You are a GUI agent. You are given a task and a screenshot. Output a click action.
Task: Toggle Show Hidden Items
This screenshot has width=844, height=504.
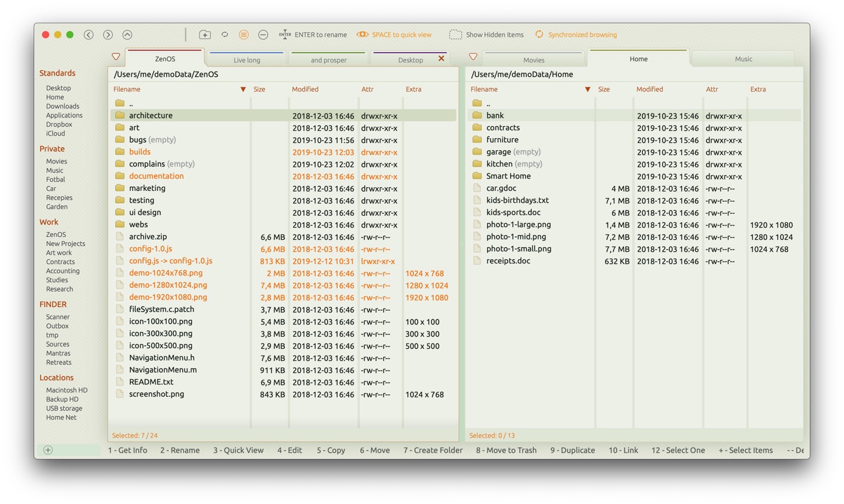486,35
